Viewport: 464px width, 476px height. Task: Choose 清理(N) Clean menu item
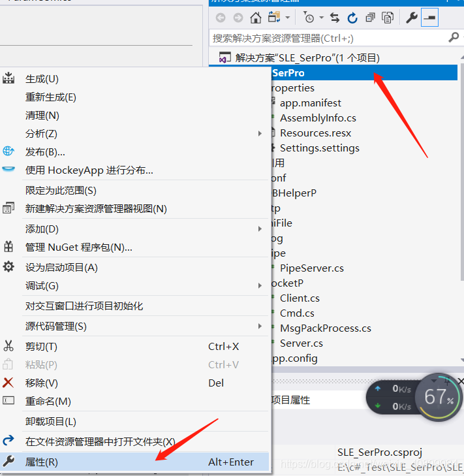[134, 116]
